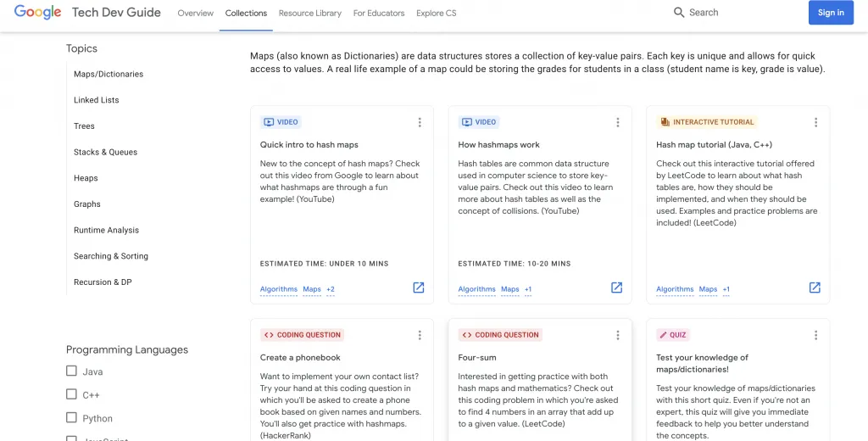Check the Java language checkbox
Image resolution: width=868 pixels, height=441 pixels.
tap(71, 371)
